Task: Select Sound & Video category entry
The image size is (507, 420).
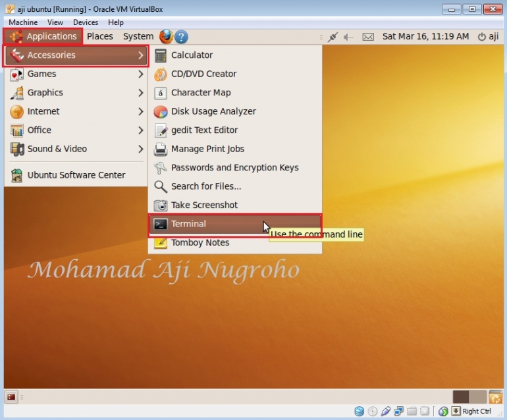Action: coord(76,149)
